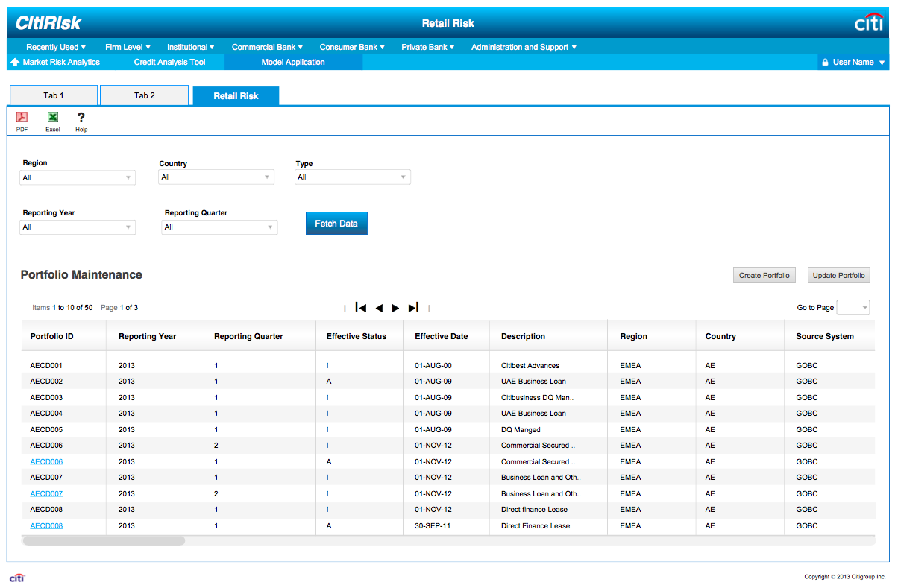
Task: Click the Country column header in the table
Action: click(x=740, y=337)
